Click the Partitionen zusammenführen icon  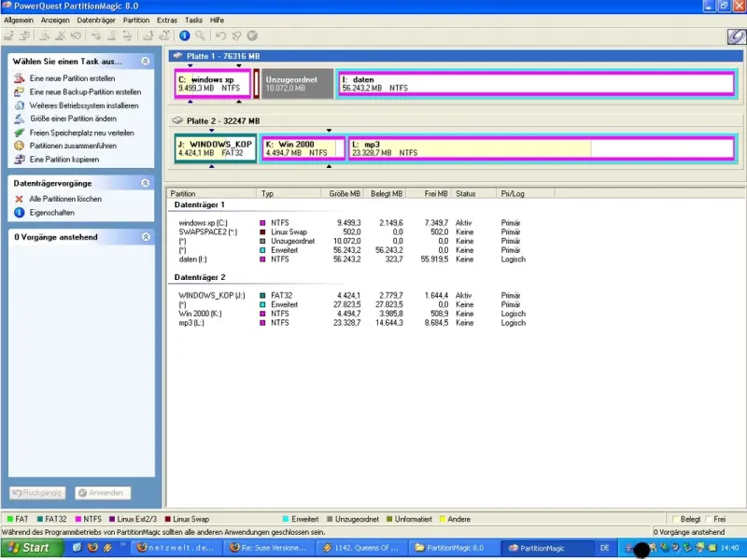pyautogui.click(x=20, y=147)
